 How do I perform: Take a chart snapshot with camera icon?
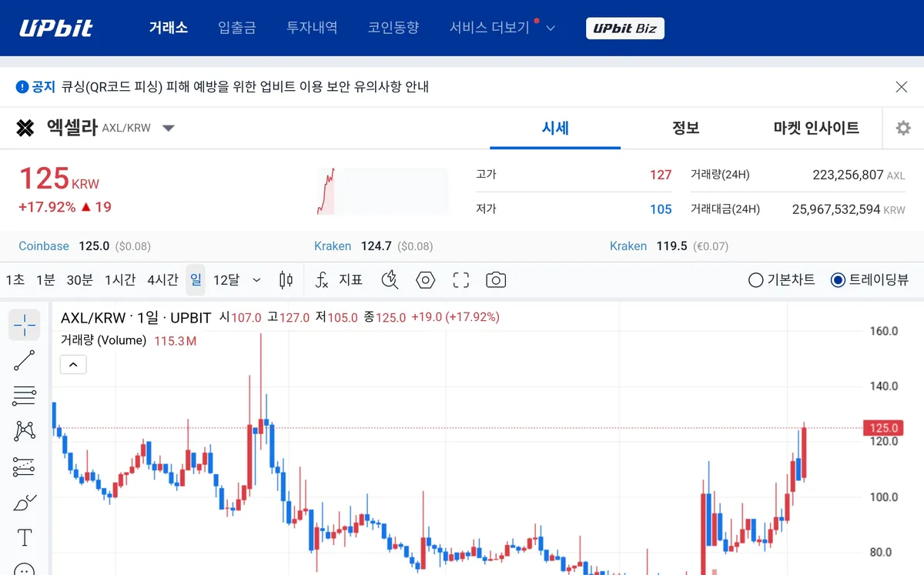click(496, 280)
